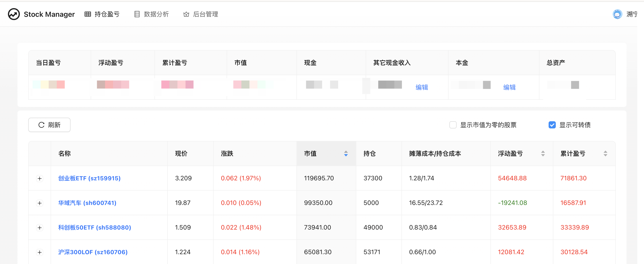Sort by 浮动盈亏 column arrows

pyautogui.click(x=543, y=153)
